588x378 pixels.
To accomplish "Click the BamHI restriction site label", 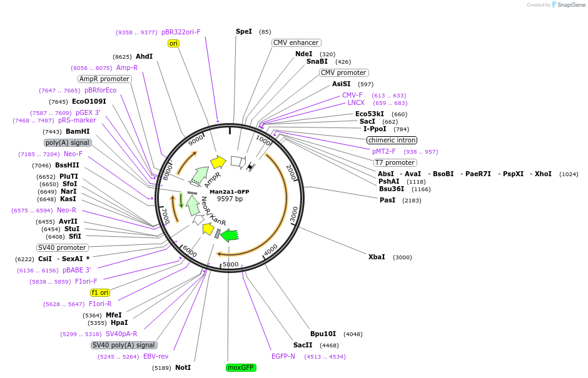I will coord(78,131).
